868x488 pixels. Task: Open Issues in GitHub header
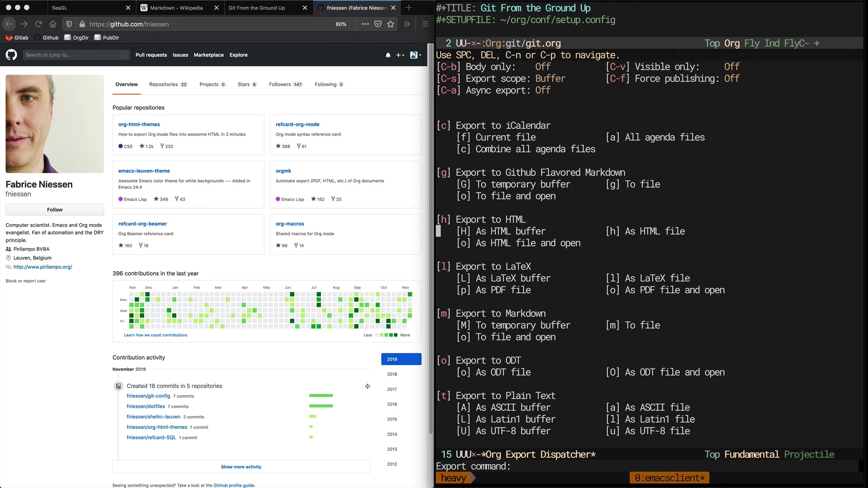click(180, 55)
